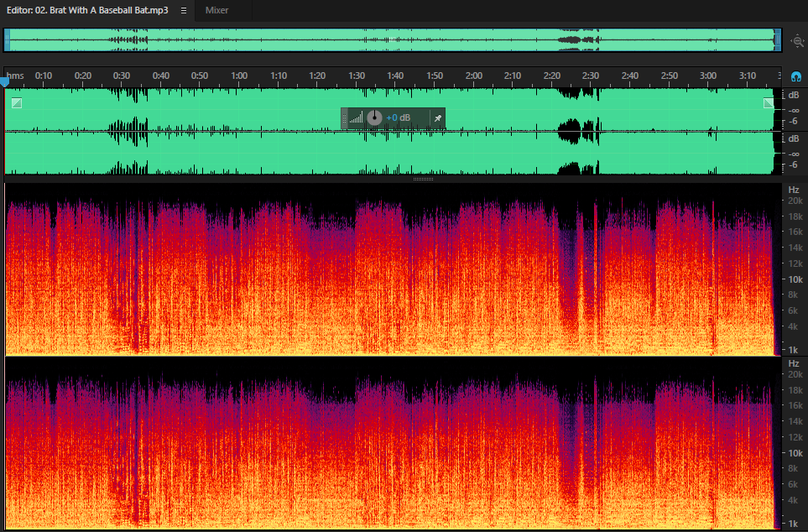
Task: Click the 10k label on the upper Hz scale
Action: pos(795,279)
